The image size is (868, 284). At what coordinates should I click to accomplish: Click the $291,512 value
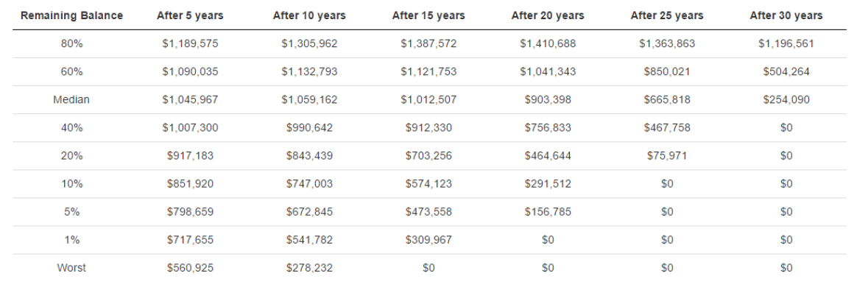[548, 185]
